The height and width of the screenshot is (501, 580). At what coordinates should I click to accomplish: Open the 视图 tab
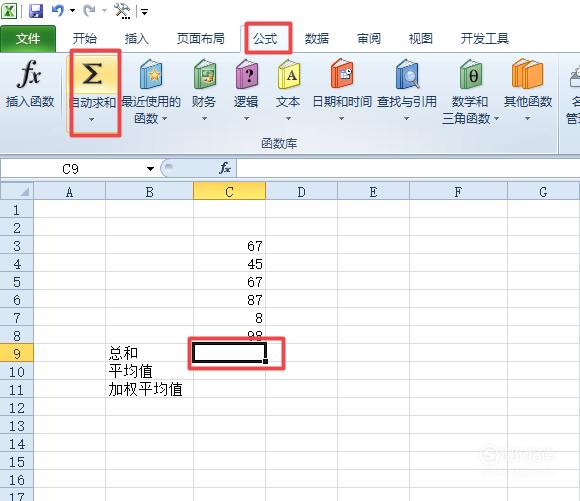point(421,38)
